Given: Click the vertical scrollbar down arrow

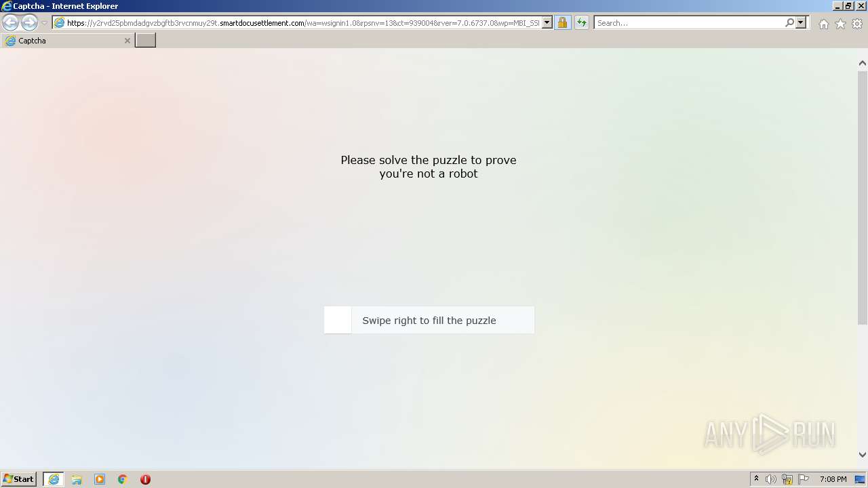Looking at the screenshot, I should pyautogui.click(x=862, y=455).
